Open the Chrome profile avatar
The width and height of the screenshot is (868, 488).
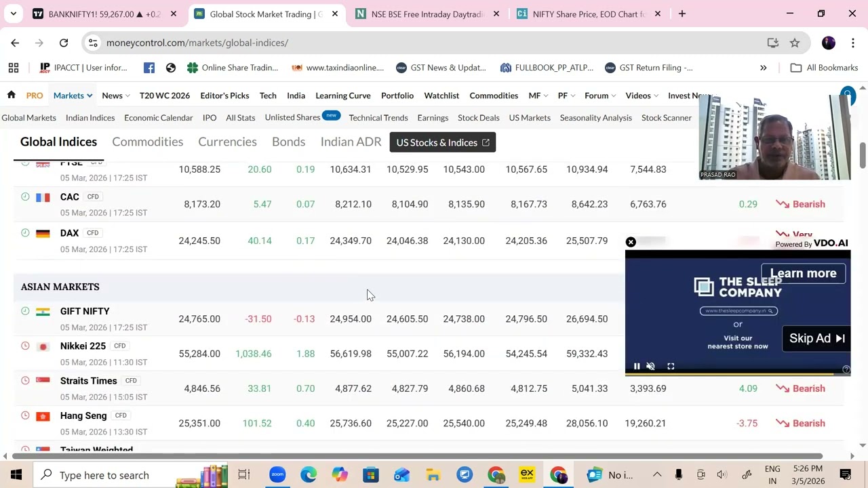pyautogui.click(x=829, y=43)
